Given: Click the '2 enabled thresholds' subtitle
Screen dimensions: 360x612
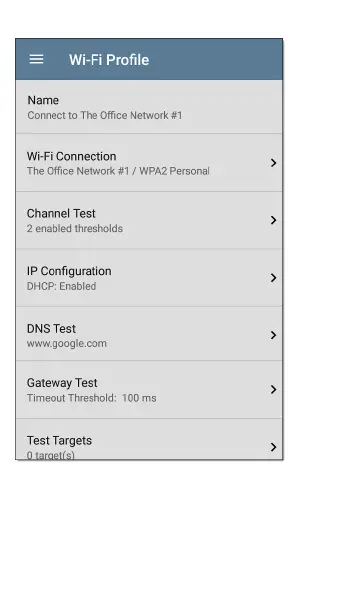Looking at the screenshot, I should (x=75, y=229).
